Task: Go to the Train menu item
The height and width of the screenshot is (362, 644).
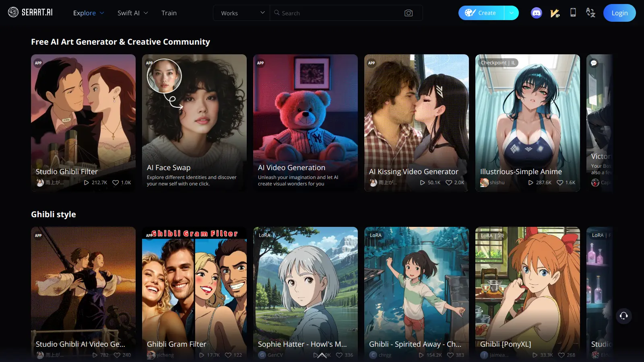Action: click(x=169, y=13)
